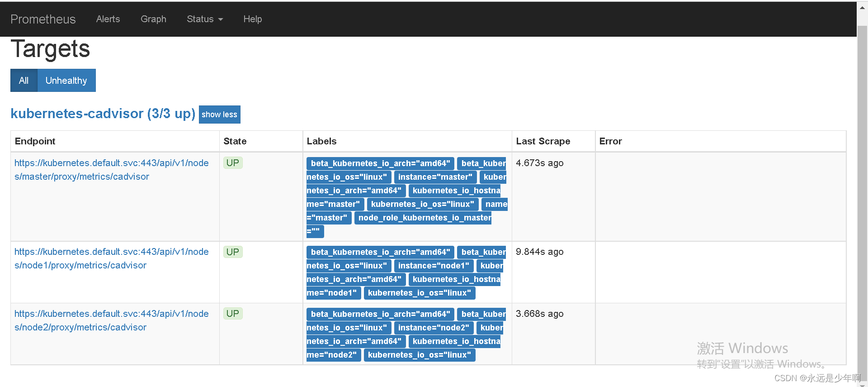Click node1 row's beta_kubernetes_io_arch="amd64" label
The width and height of the screenshot is (868, 387).
(x=381, y=252)
